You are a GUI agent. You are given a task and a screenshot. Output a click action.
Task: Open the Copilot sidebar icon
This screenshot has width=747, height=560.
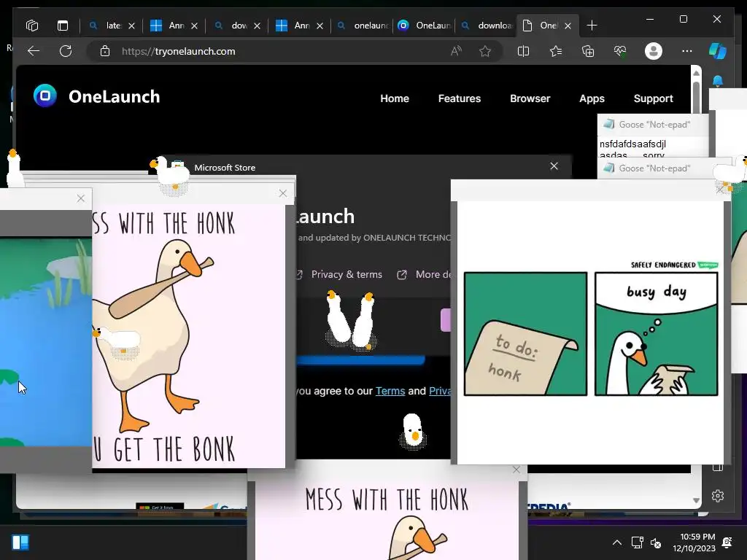(718, 51)
